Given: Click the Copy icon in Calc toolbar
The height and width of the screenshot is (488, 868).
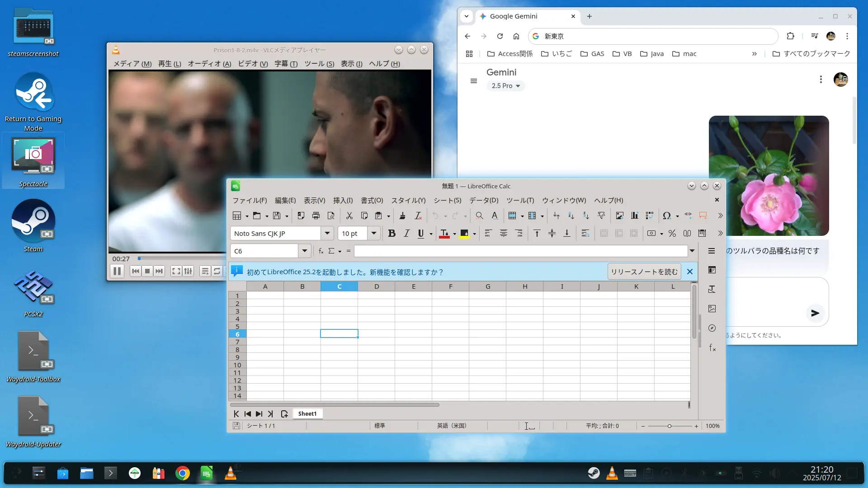Looking at the screenshot, I should point(364,216).
